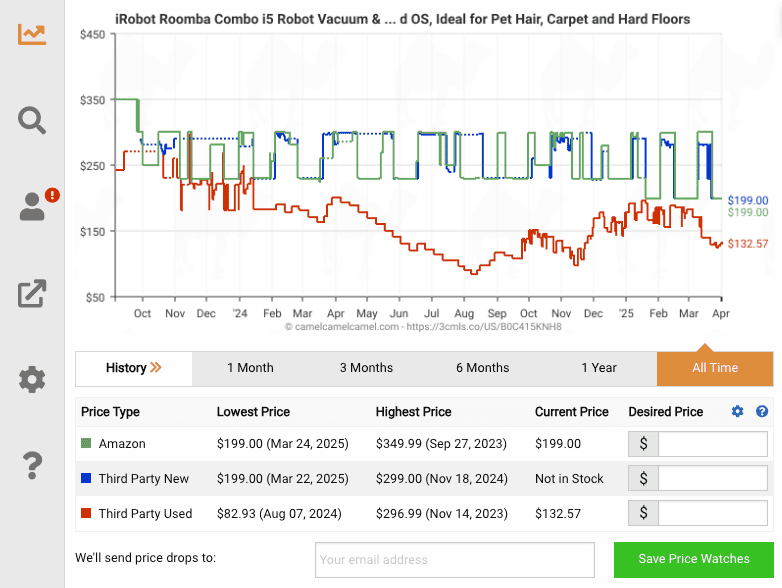Click the blue help icon in table header
The width and height of the screenshot is (782, 588).
point(762,412)
